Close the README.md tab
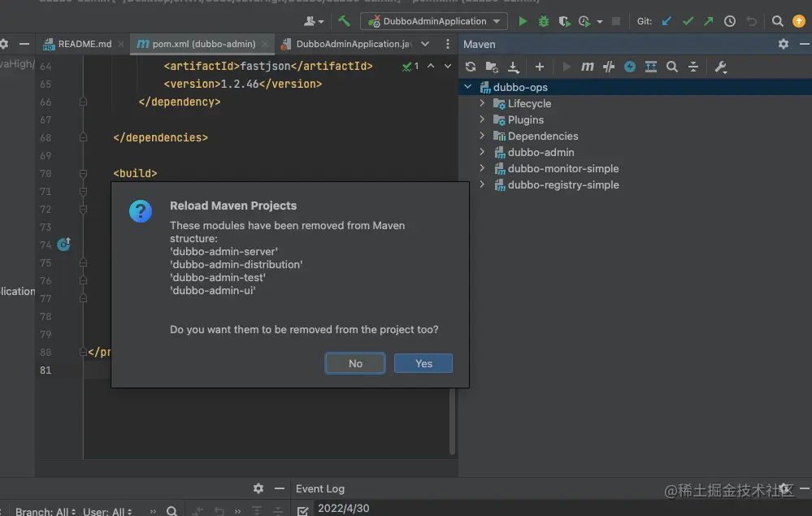This screenshot has width=812, height=516. (120, 44)
